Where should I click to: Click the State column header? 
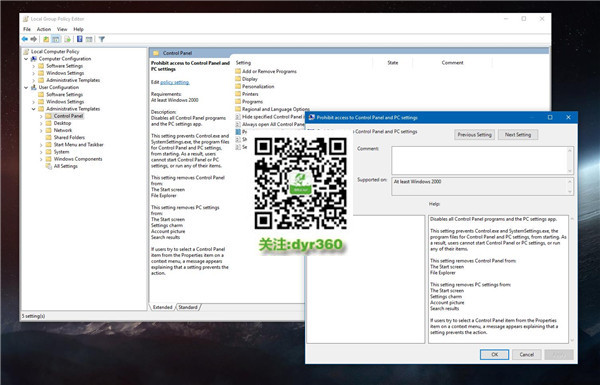coord(393,63)
